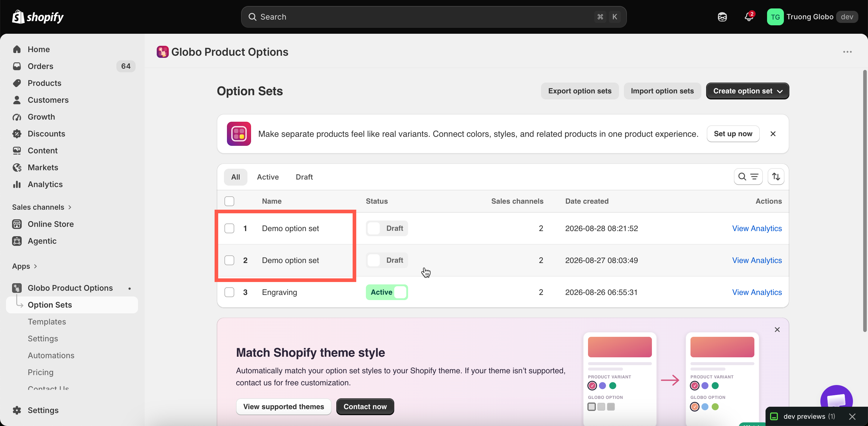Click the Discounts badge icon
Image resolution: width=868 pixels, height=426 pixels.
(17, 134)
